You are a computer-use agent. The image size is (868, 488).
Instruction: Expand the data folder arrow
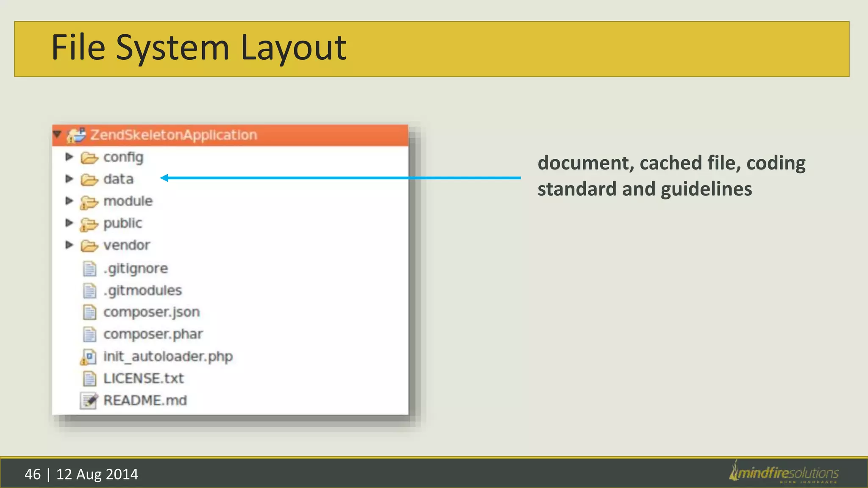pos(69,179)
